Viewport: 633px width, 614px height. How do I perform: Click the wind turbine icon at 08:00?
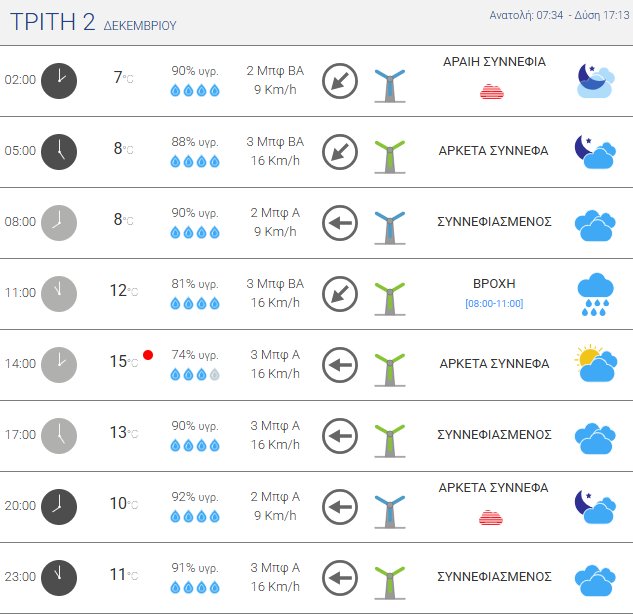(388, 223)
